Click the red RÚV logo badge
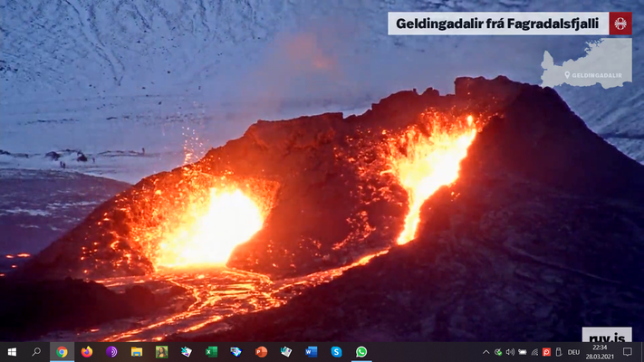644x362 pixels. (620, 24)
